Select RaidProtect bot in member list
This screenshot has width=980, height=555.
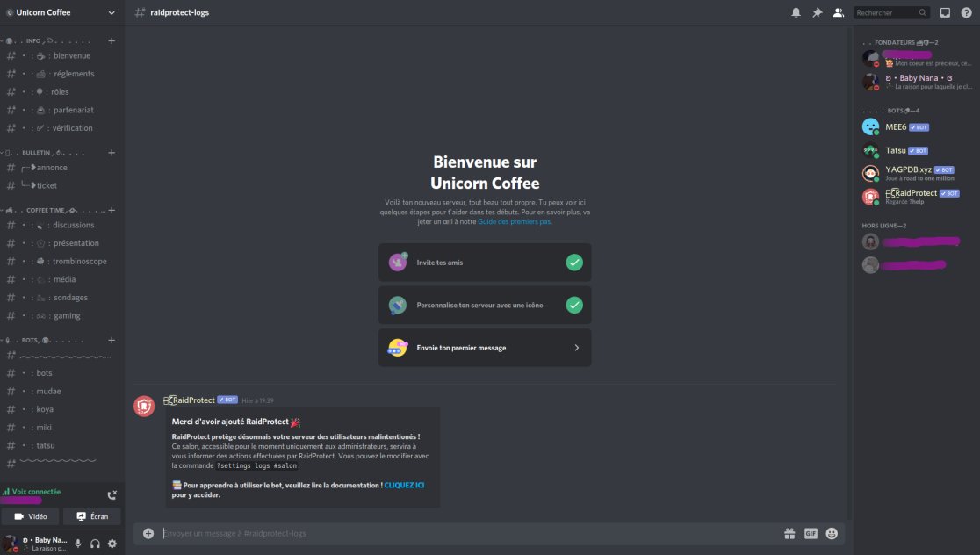coord(916,197)
